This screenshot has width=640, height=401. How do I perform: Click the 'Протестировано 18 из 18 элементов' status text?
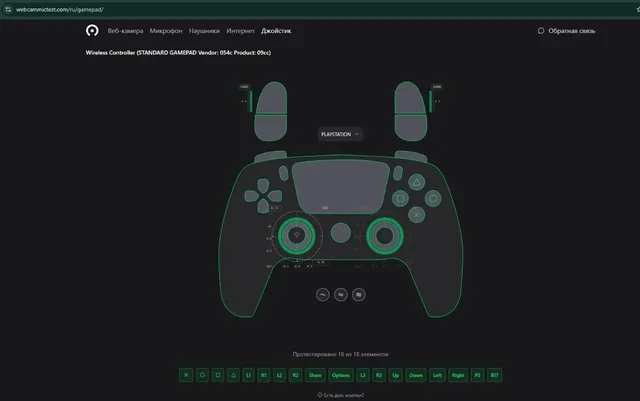pos(340,354)
